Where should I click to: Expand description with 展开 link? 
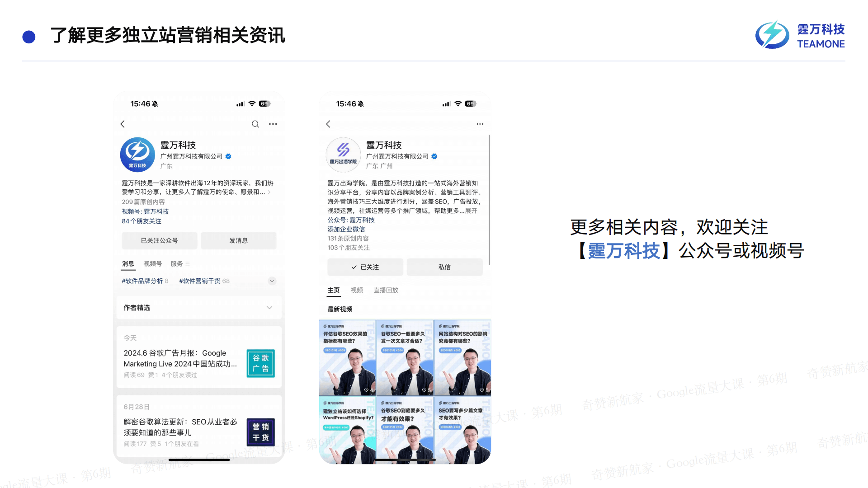tap(471, 211)
